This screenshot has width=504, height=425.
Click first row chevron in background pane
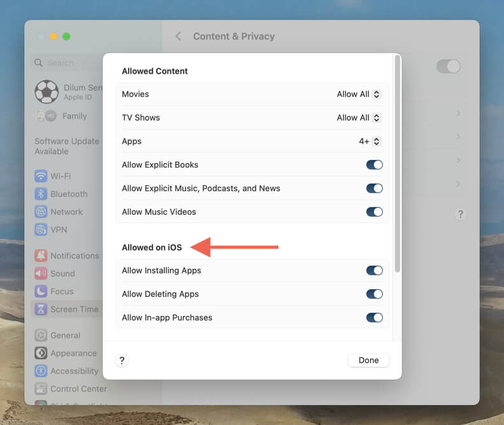(458, 113)
